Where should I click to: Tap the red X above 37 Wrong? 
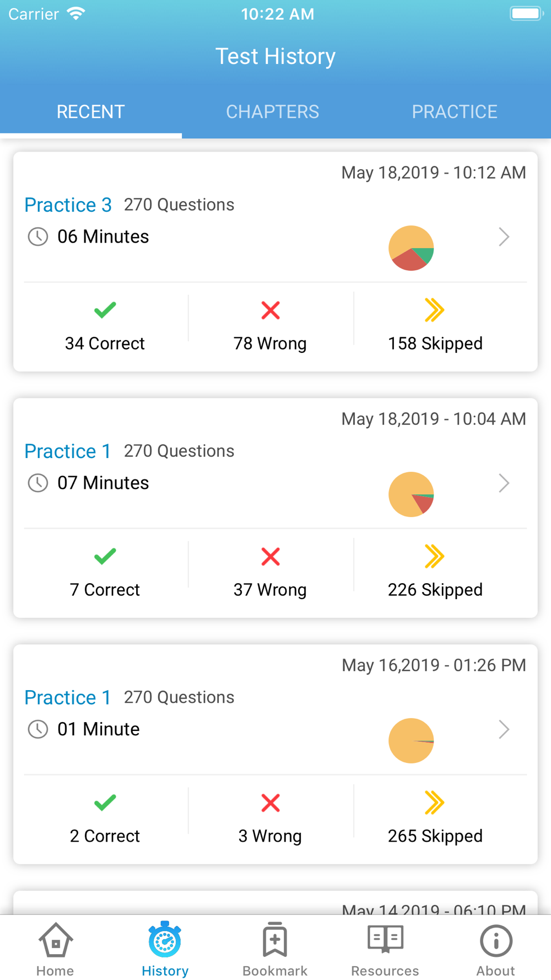pyautogui.click(x=271, y=557)
